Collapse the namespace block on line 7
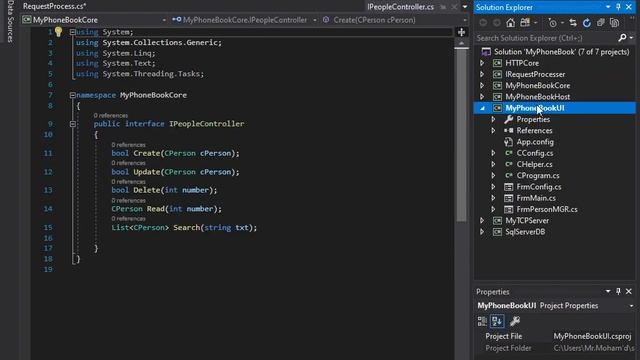Image resolution: width=640 pixels, height=360 pixels. click(72, 95)
